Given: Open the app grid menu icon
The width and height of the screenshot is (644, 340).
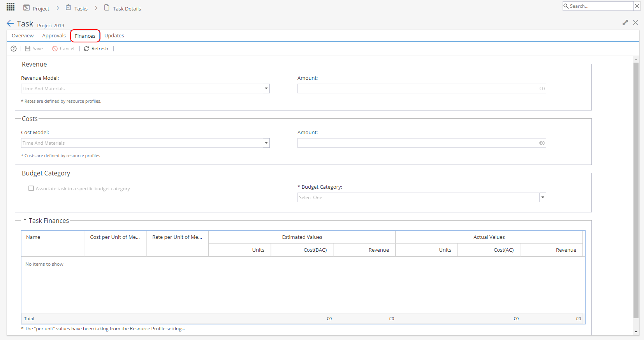Looking at the screenshot, I should pyautogui.click(x=11, y=7).
